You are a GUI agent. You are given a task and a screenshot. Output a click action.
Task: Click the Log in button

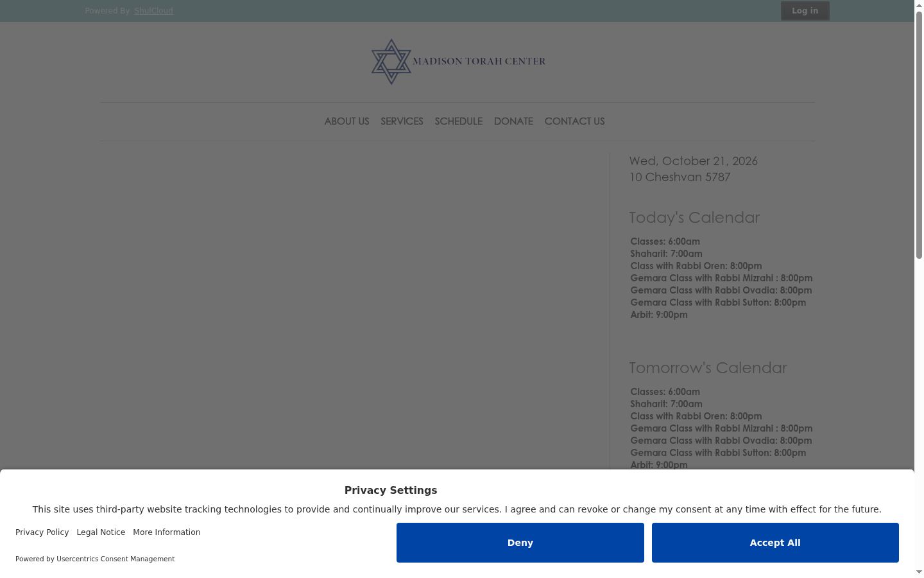805,10
